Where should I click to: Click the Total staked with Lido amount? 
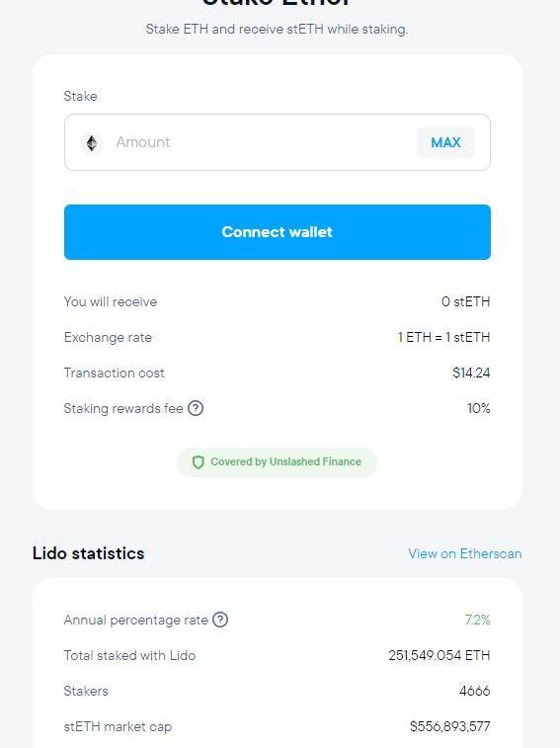point(439,655)
